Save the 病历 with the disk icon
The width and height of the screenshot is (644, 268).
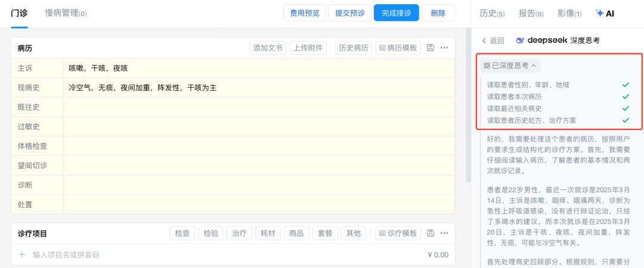pyautogui.click(x=431, y=48)
